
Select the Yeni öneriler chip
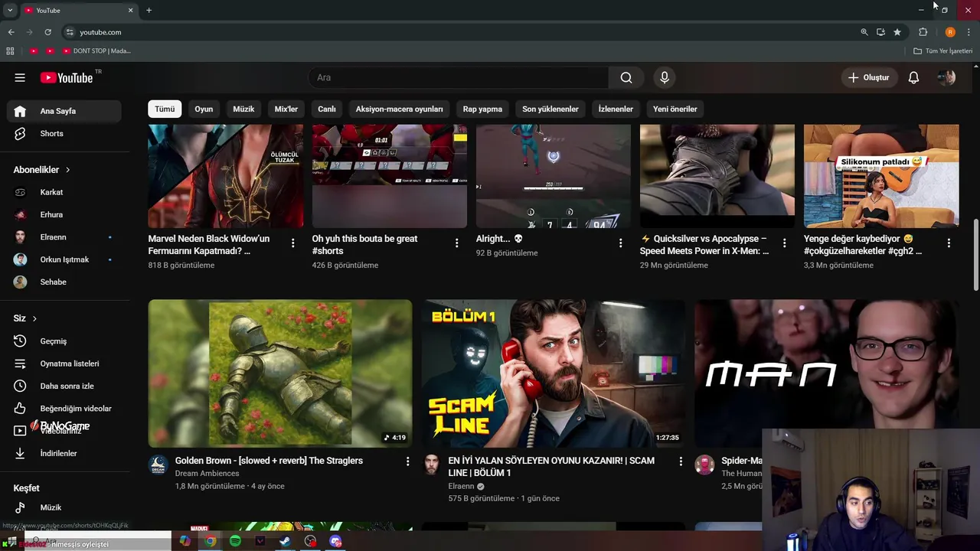tap(675, 109)
